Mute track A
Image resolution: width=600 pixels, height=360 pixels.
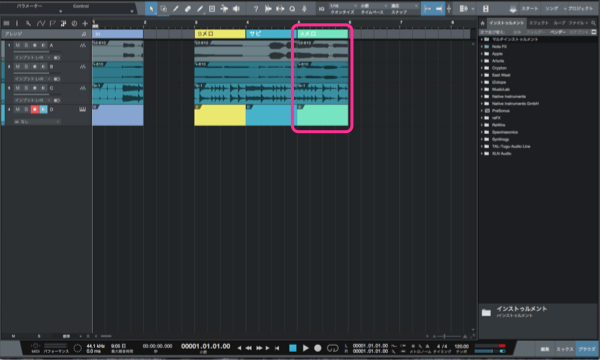tap(18, 45)
